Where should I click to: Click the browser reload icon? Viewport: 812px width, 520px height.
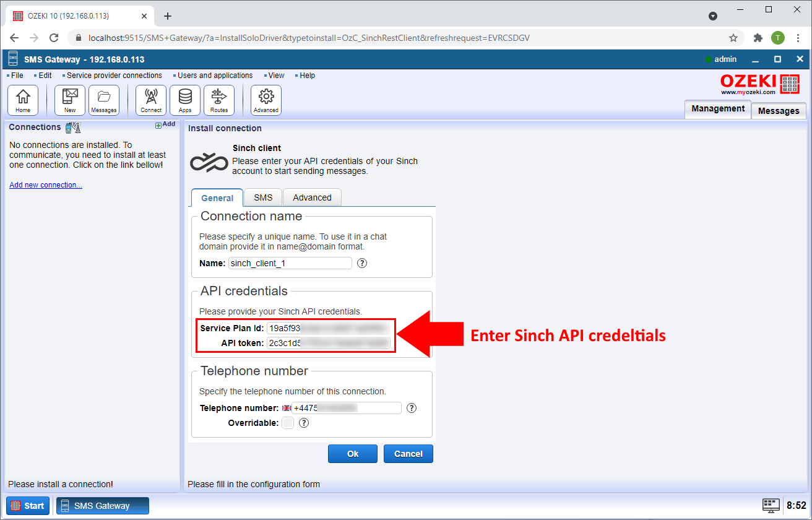point(54,38)
